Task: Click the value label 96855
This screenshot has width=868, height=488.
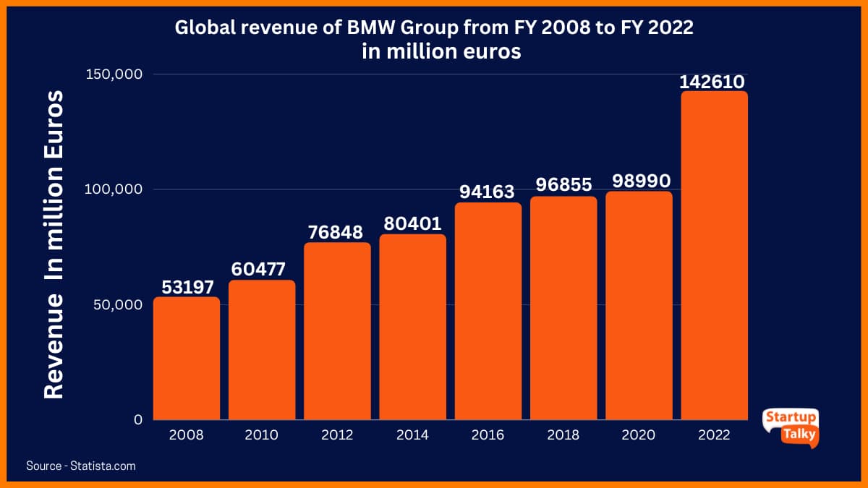Action: [563, 186]
